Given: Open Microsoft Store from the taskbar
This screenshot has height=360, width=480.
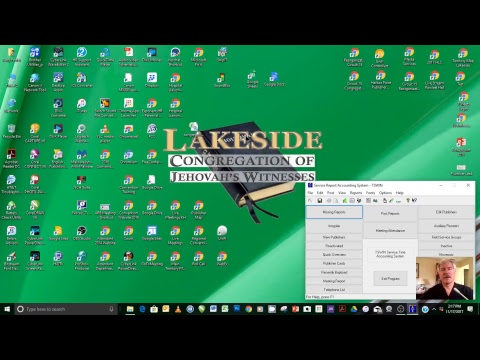Looking at the screenshot, I should 154,309.
